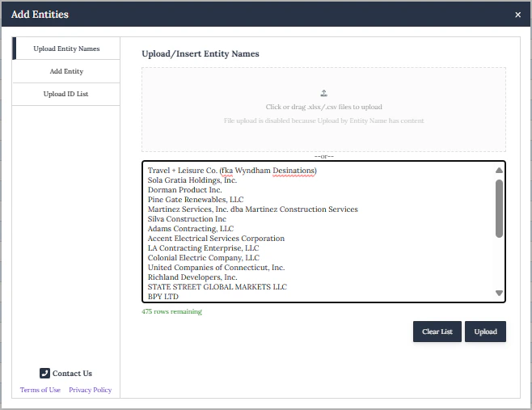This screenshot has height=410, width=532.
Task: Click the misspelled word 'Desinations'
Action: click(x=293, y=171)
